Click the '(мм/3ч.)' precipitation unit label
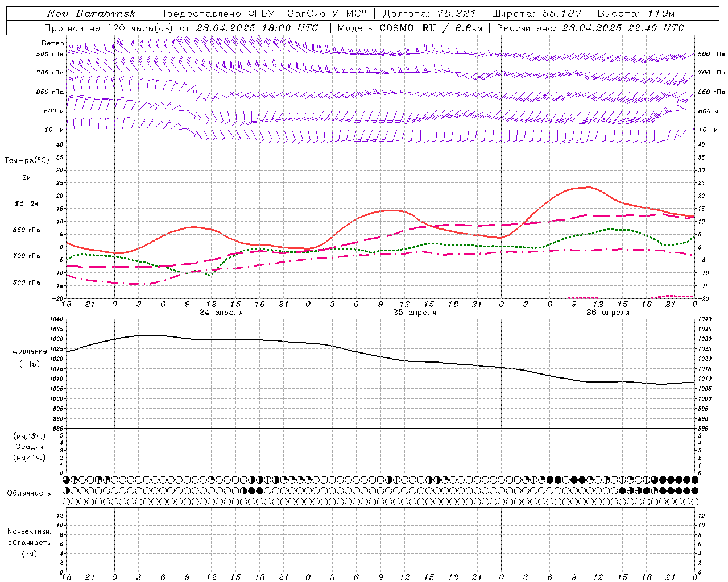Screen dimensions: 728x582 coord(30,436)
